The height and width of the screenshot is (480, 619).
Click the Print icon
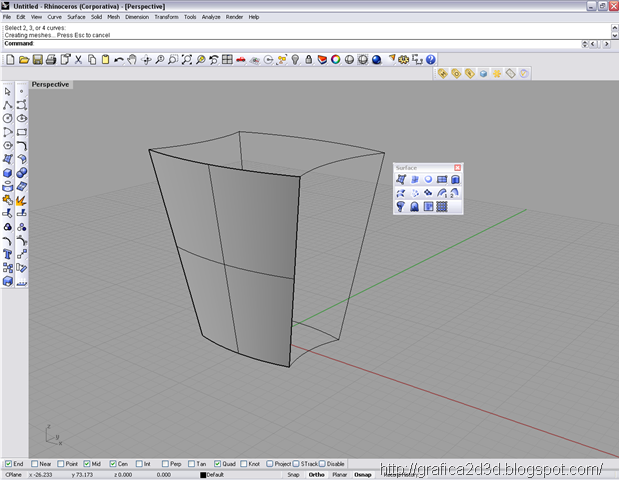[51, 60]
